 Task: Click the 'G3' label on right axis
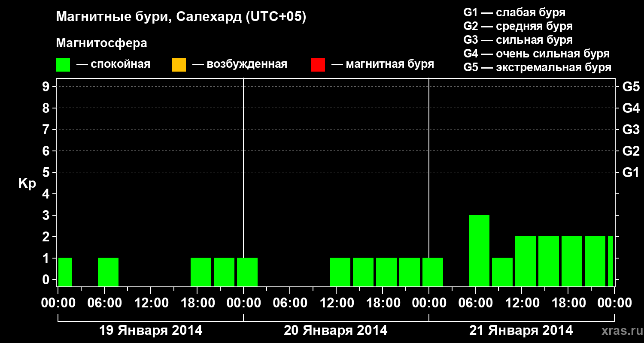coord(631,130)
